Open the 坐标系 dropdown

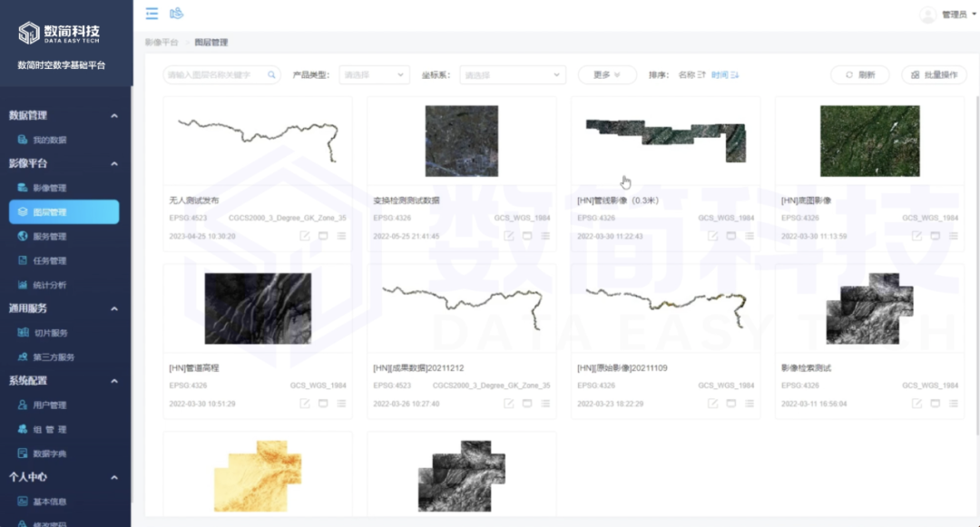tap(513, 75)
